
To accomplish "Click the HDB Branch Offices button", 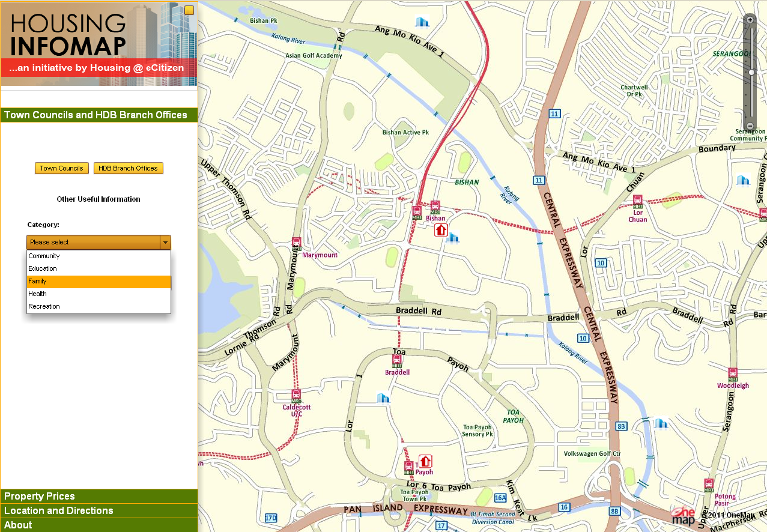I will pos(128,168).
